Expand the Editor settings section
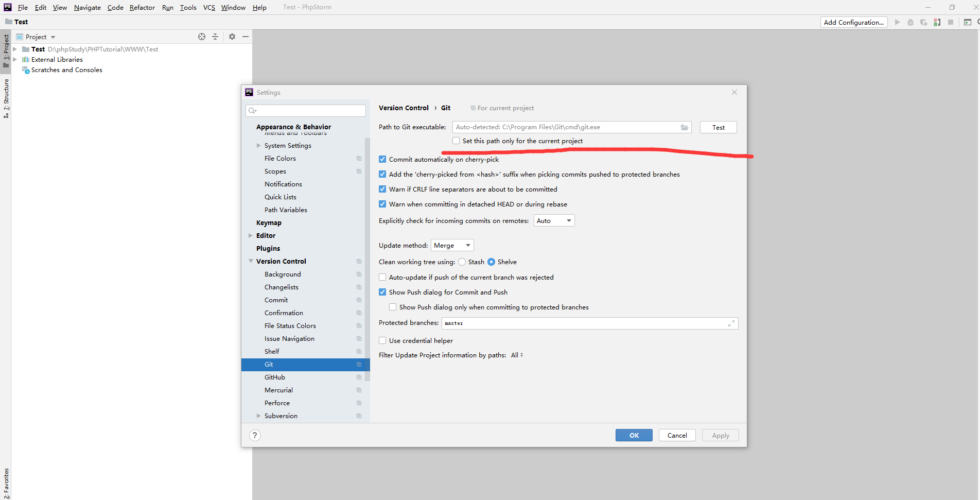This screenshot has width=980, height=500. click(x=251, y=236)
